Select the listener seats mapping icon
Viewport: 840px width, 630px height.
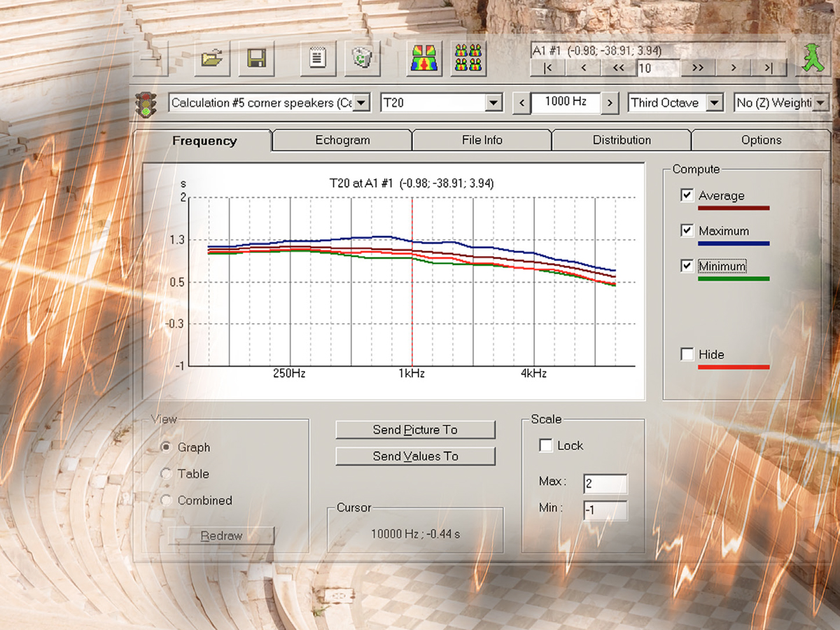[468, 59]
